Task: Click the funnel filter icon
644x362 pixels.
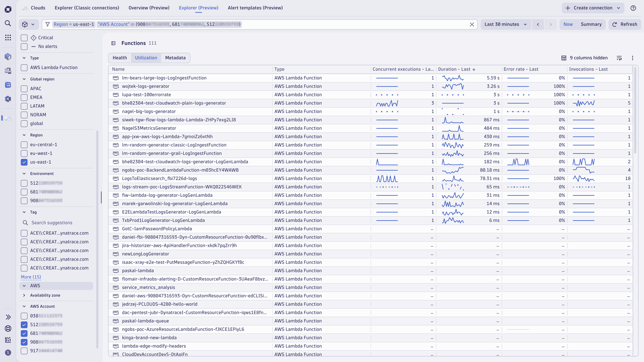Action: (x=47, y=24)
